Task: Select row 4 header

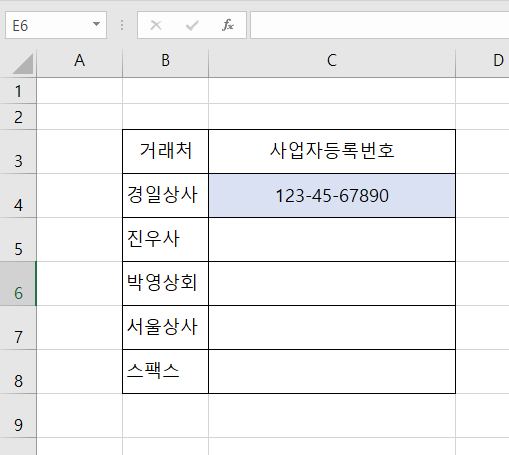Action: 18,196
